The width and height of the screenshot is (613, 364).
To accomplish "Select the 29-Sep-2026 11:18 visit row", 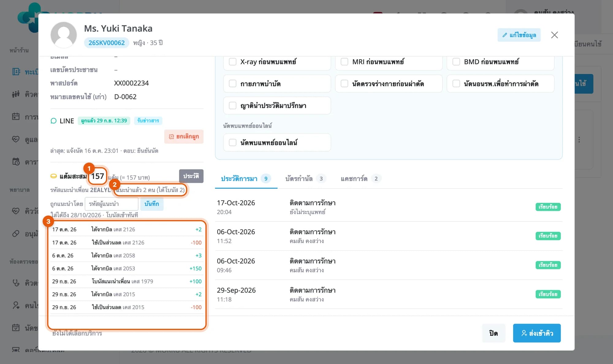I will coord(389,294).
